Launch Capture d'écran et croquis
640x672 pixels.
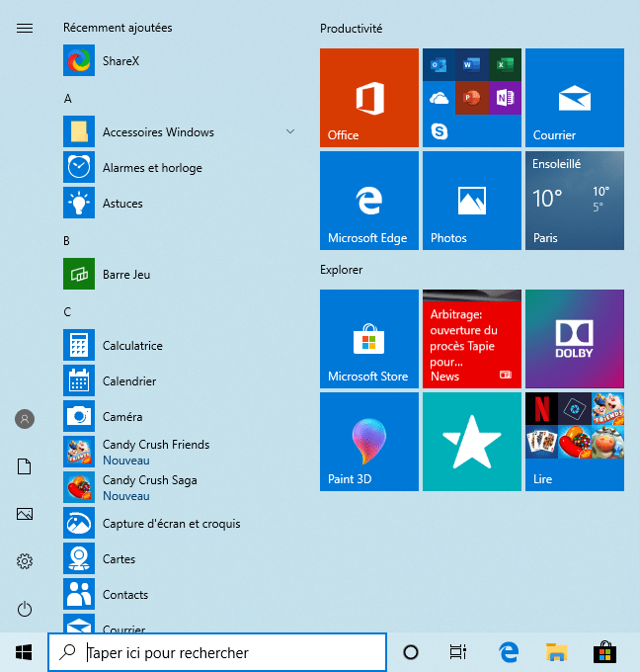tap(180, 523)
